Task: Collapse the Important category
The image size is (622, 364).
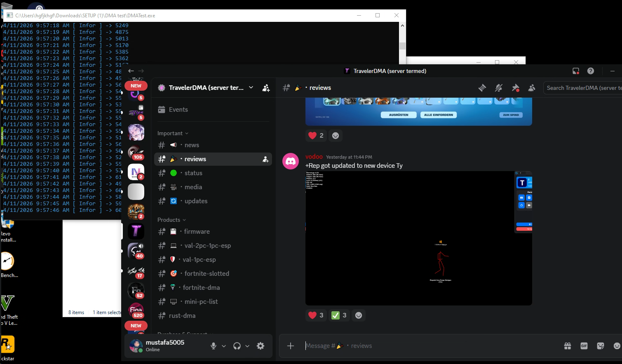Action: [x=173, y=133]
